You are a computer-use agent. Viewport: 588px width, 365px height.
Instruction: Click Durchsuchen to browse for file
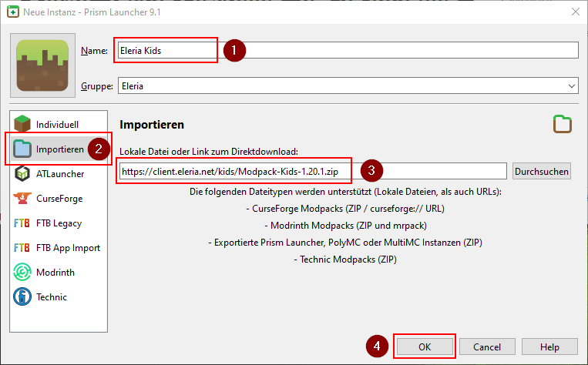click(x=541, y=171)
